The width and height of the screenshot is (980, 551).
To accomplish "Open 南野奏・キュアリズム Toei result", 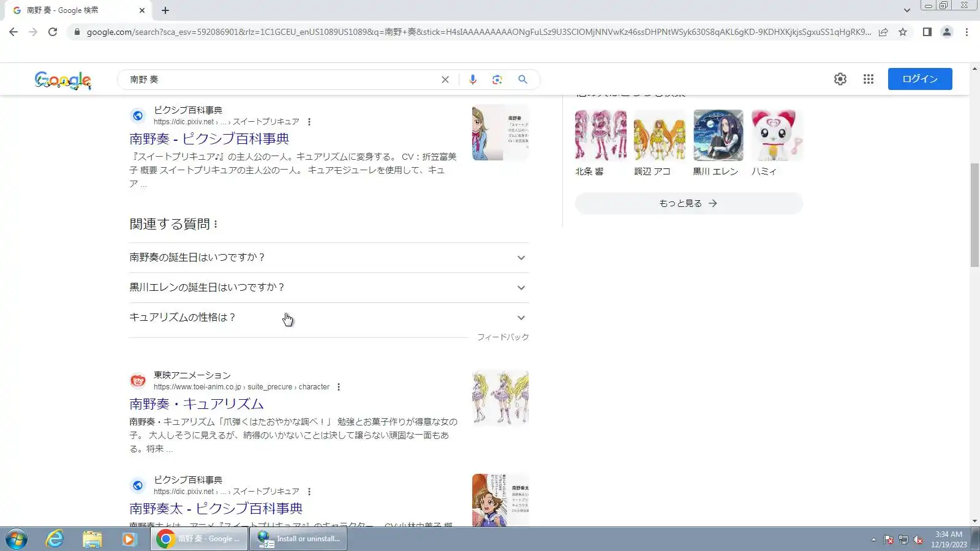I will coord(197,404).
